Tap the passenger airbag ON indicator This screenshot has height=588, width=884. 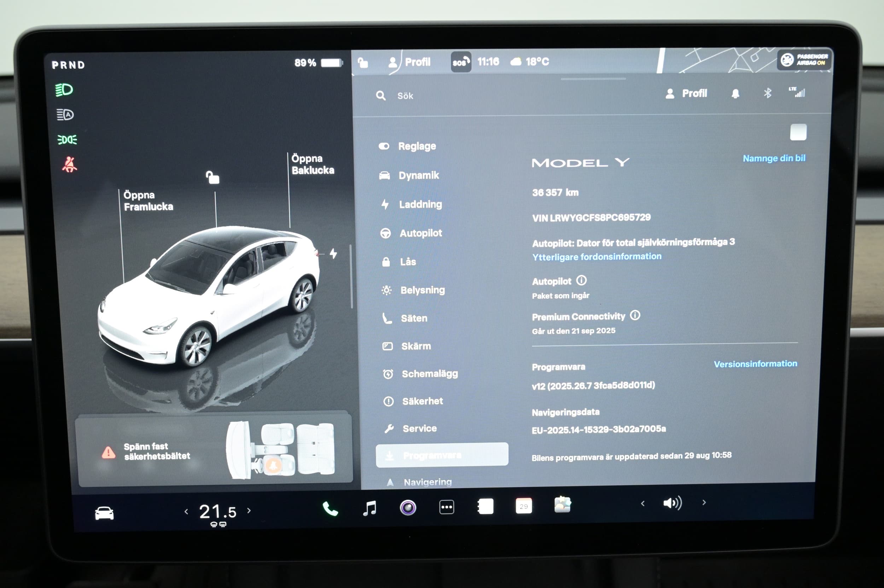[x=804, y=60]
